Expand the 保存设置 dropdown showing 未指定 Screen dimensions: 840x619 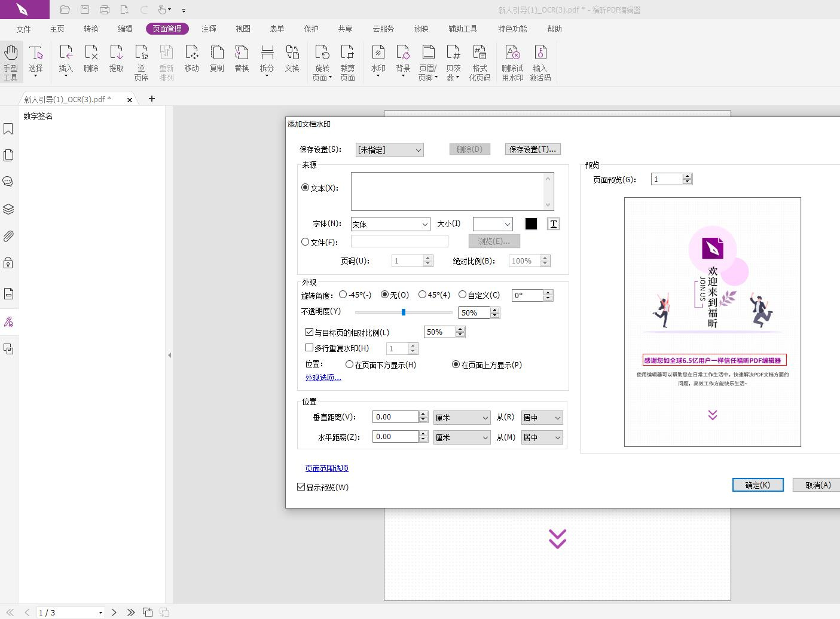pyautogui.click(x=389, y=150)
